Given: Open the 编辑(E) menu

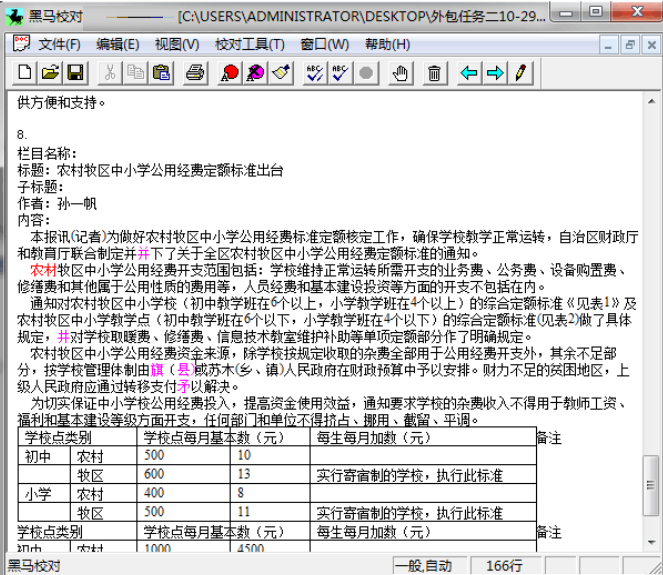Looking at the screenshot, I should [x=118, y=44].
